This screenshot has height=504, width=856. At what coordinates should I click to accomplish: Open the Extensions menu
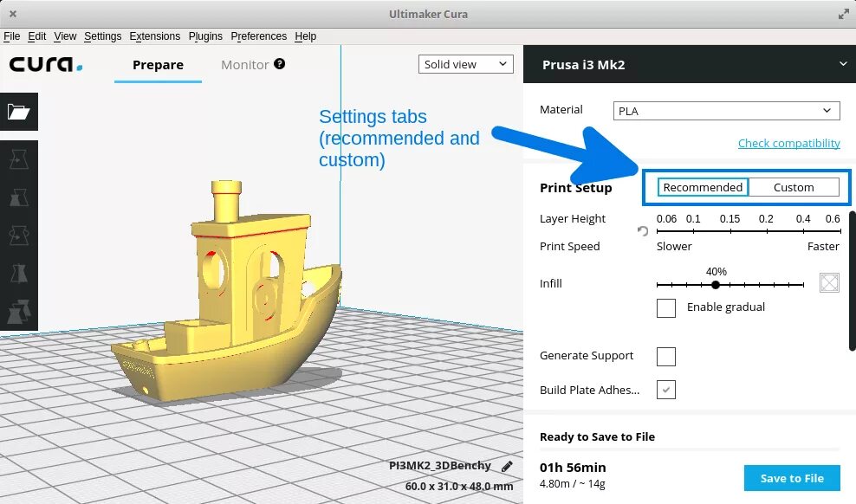154,36
